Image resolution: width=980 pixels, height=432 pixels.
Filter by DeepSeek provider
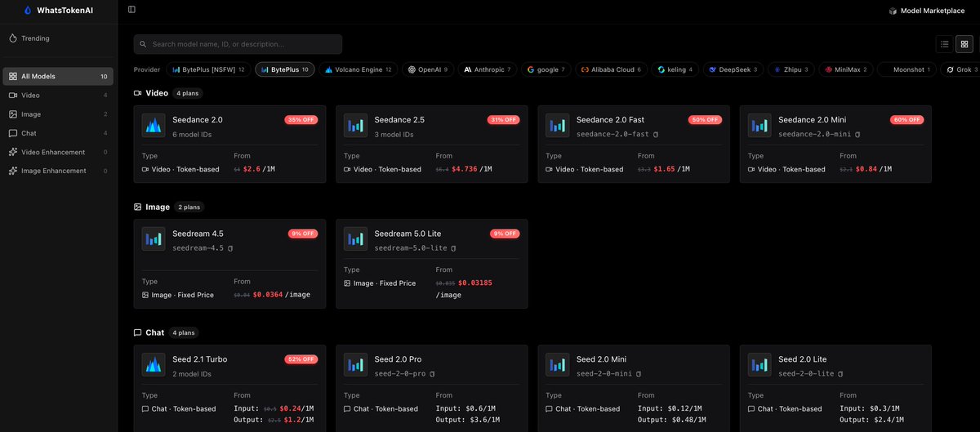[x=733, y=69]
